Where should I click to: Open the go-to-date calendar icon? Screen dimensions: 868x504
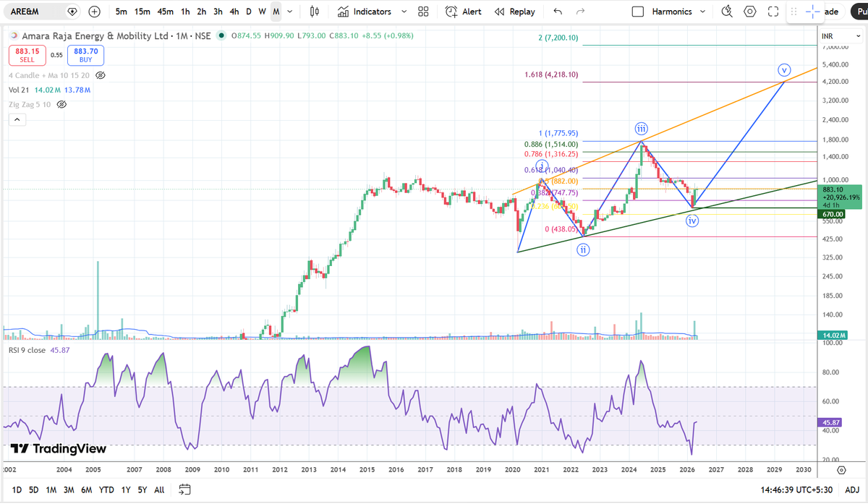pyautogui.click(x=184, y=490)
